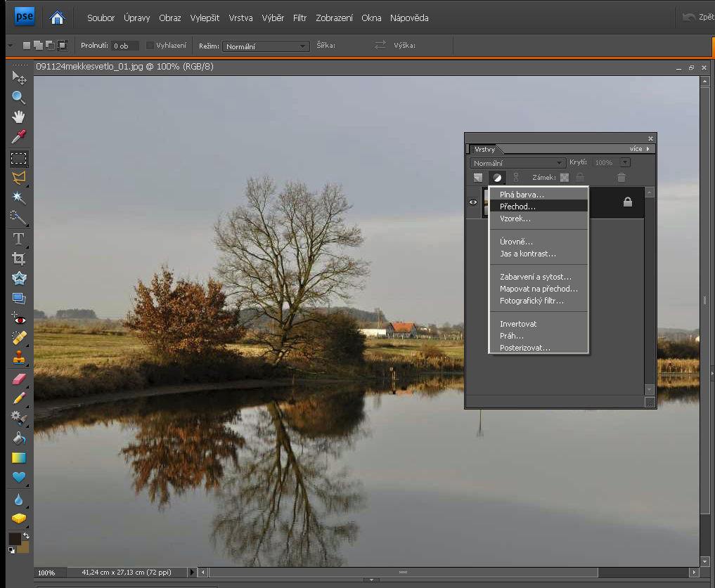
Task: Choose the Crop tool
Action: pos(19,259)
